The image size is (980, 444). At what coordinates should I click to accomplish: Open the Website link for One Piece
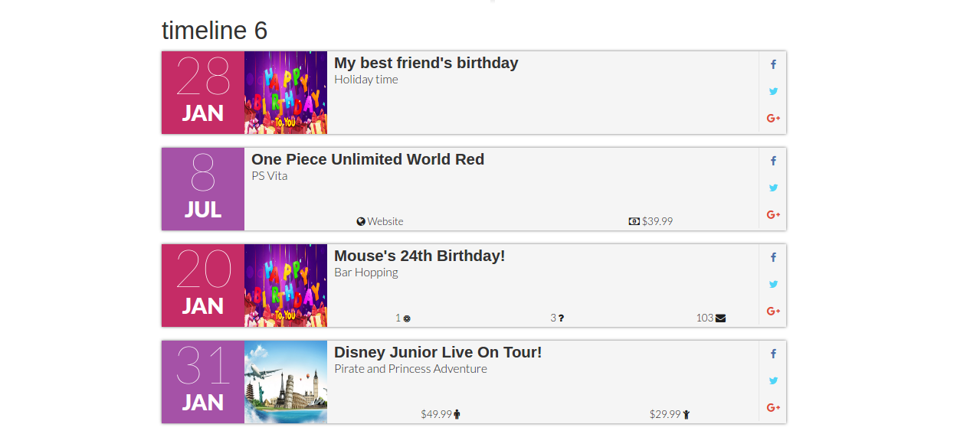[x=380, y=221]
